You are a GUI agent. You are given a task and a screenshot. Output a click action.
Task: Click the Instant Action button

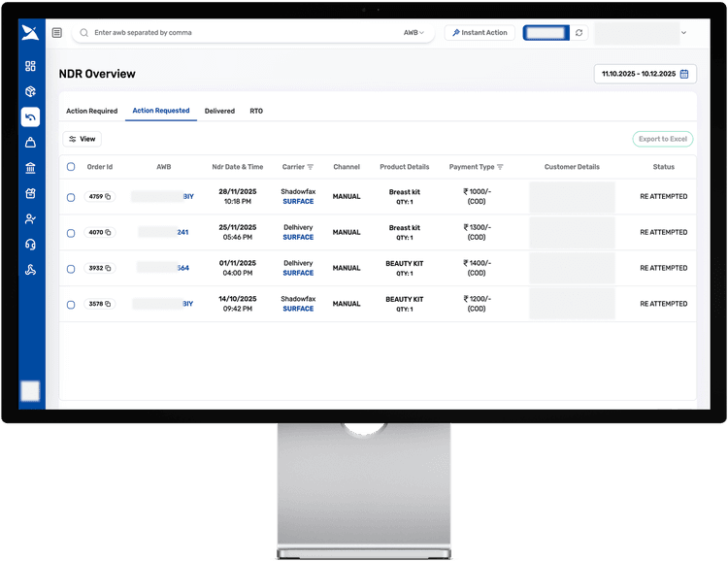point(480,33)
